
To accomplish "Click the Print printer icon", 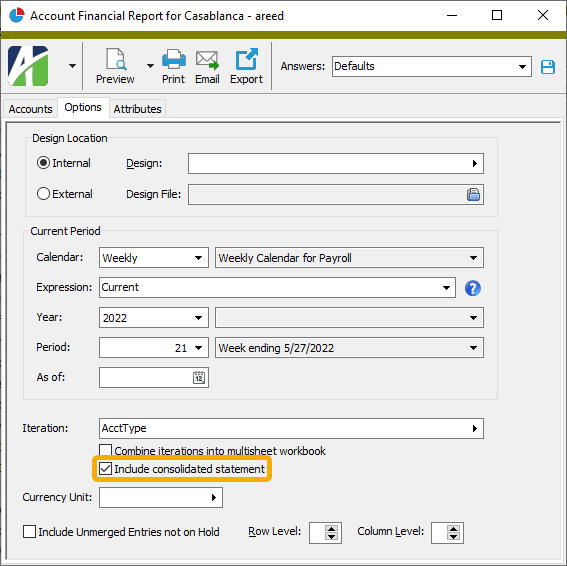I will point(174,59).
